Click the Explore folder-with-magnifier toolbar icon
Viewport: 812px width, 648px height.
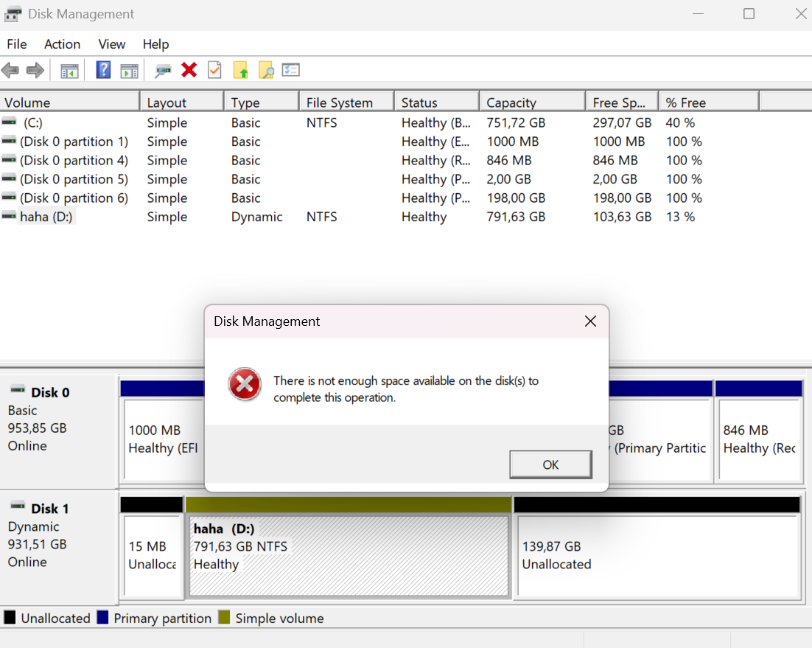pos(265,70)
